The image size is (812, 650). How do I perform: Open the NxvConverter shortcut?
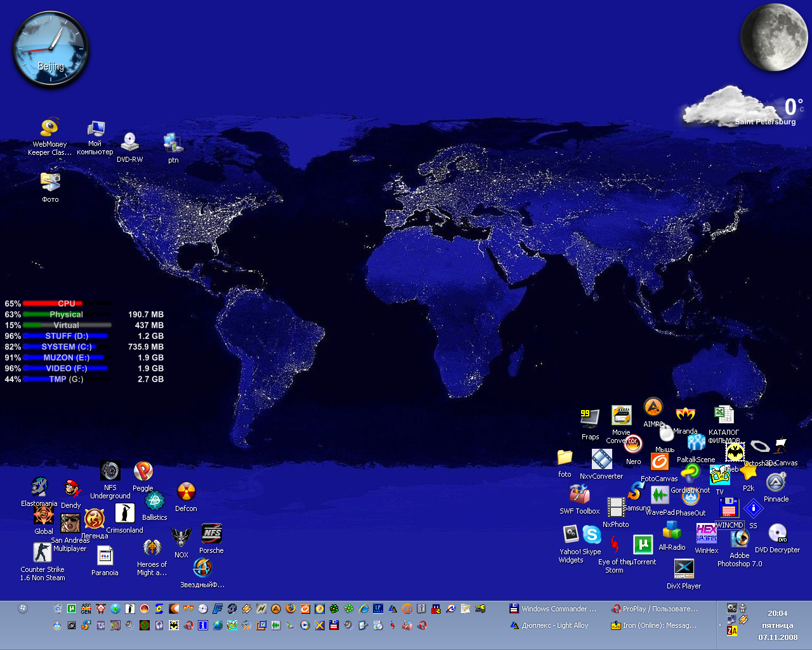pos(601,460)
